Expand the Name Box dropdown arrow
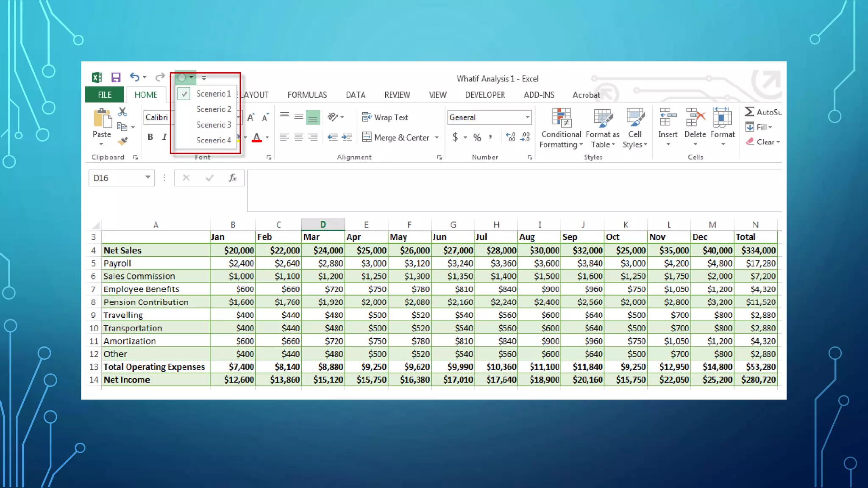868x488 pixels. [x=147, y=177]
